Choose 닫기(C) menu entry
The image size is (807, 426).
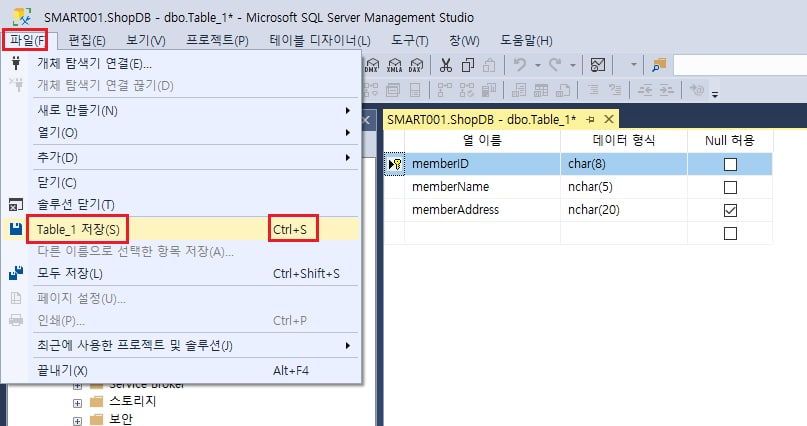click(180, 182)
